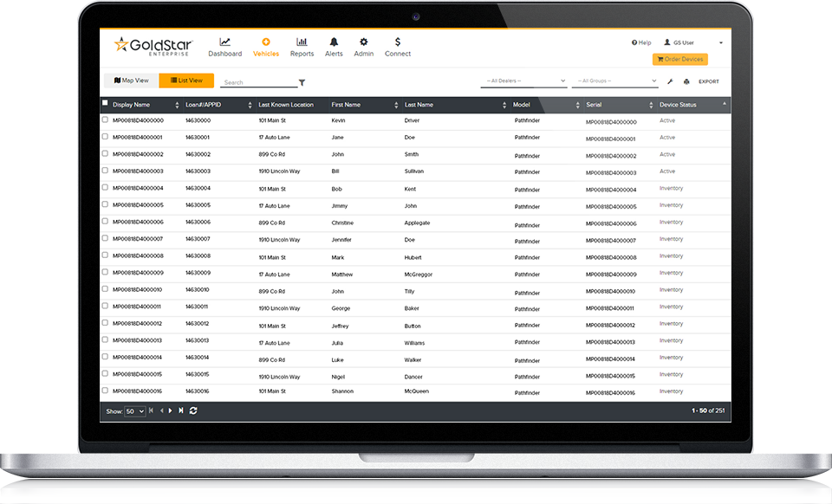The height and width of the screenshot is (504, 832).
Task: Click the last name McGreggor cell
Action: click(x=419, y=275)
